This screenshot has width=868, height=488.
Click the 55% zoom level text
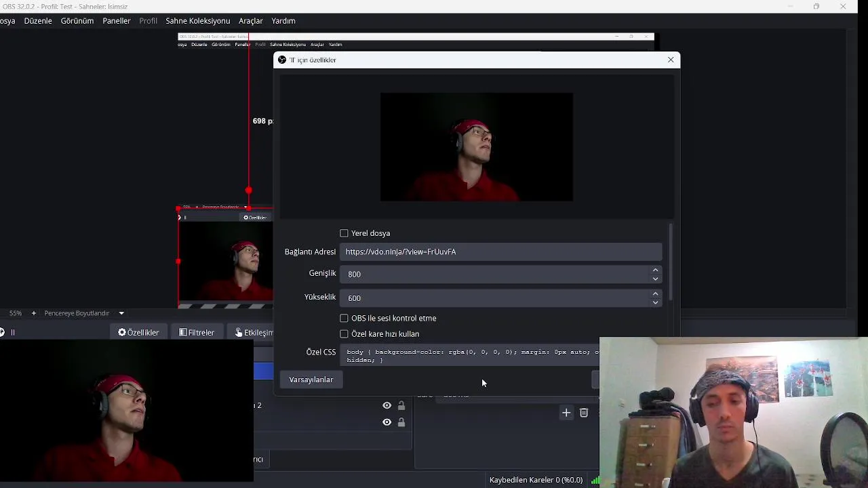coord(16,313)
